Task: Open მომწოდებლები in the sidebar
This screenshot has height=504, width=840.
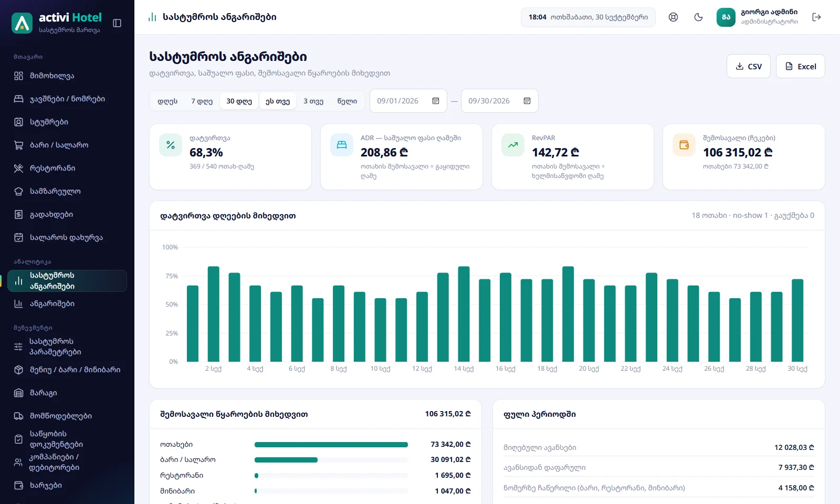Action: point(67,416)
